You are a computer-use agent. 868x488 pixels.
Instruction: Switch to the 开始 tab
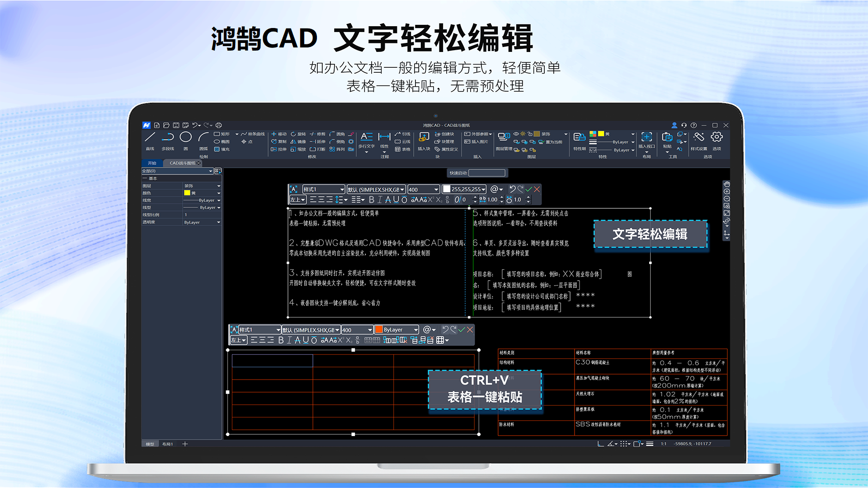coord(152,163)
